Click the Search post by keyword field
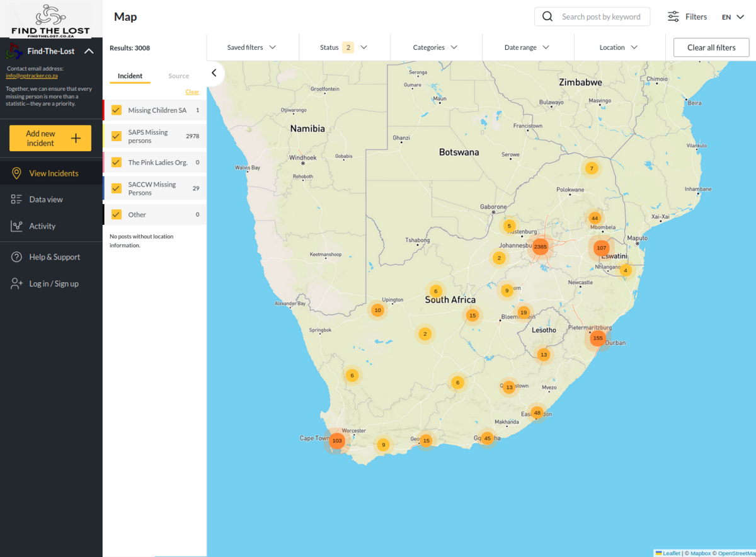 click(x=601, y=17)
